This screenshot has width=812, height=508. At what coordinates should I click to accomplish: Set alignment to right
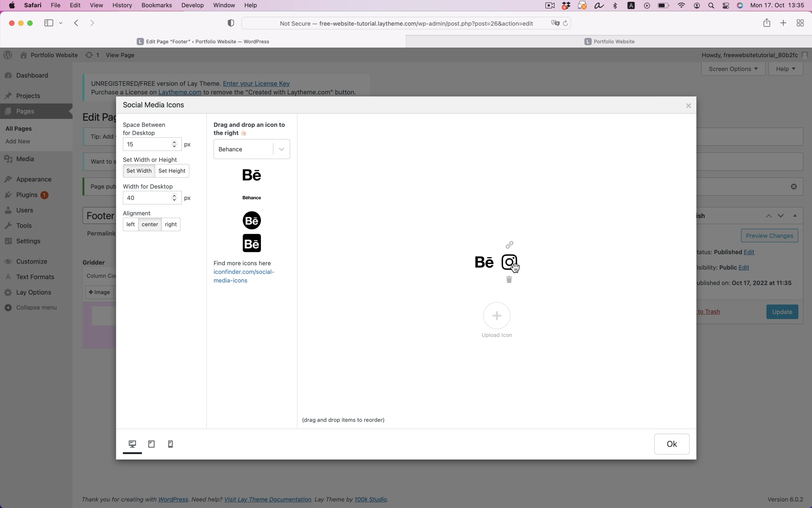[x=171, y=225]
